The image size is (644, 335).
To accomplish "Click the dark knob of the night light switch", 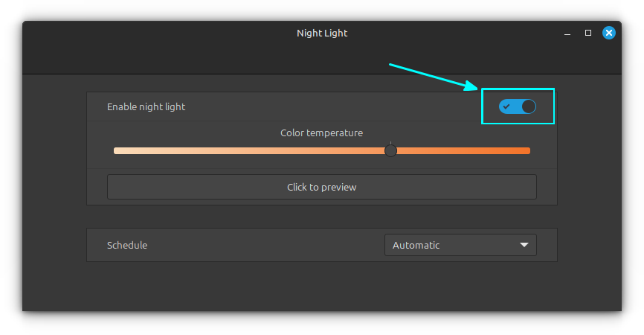I will tap(529, 106).
